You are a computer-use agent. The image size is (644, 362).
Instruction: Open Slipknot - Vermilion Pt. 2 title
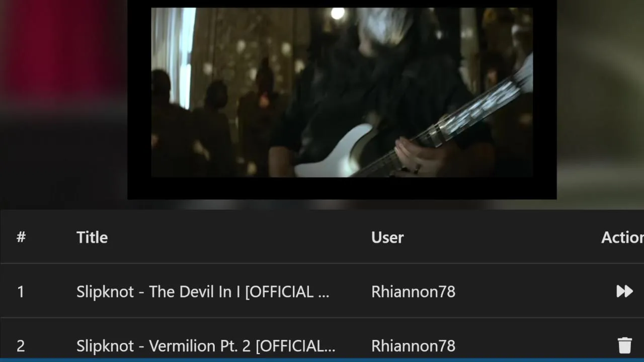pos(206,346)
